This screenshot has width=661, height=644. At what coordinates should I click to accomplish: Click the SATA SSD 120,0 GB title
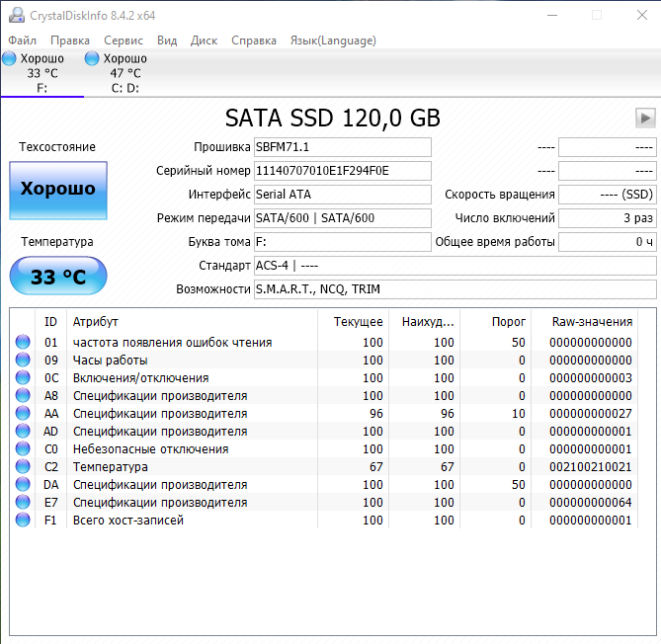pyautogui.click(x=333, y=118)
